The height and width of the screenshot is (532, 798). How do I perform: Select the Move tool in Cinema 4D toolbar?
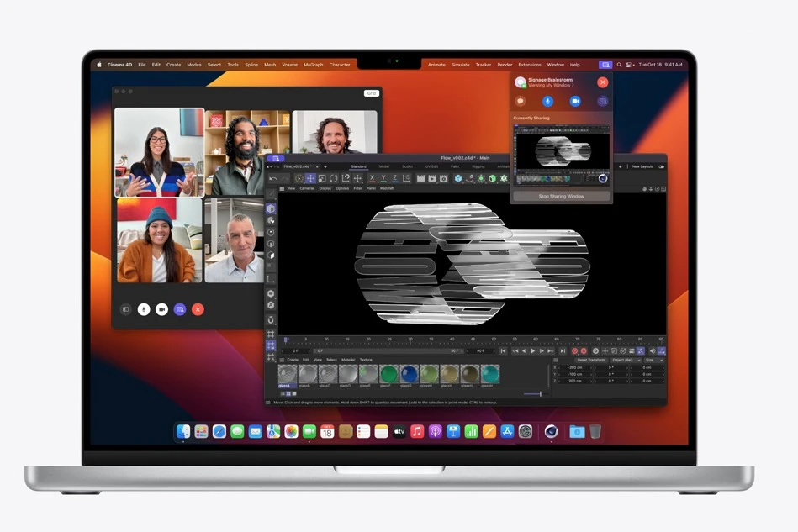pos(310,178)
